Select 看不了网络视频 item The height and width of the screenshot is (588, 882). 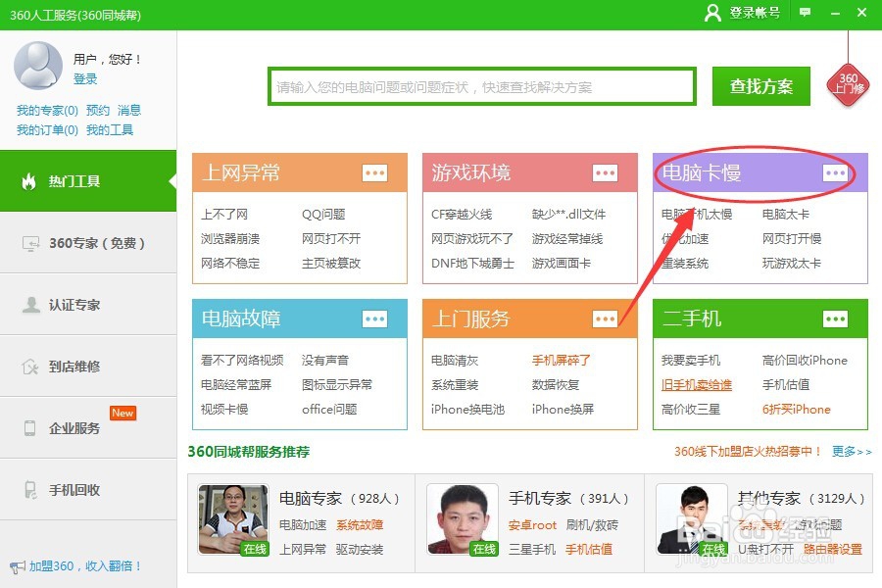[242, 360]
